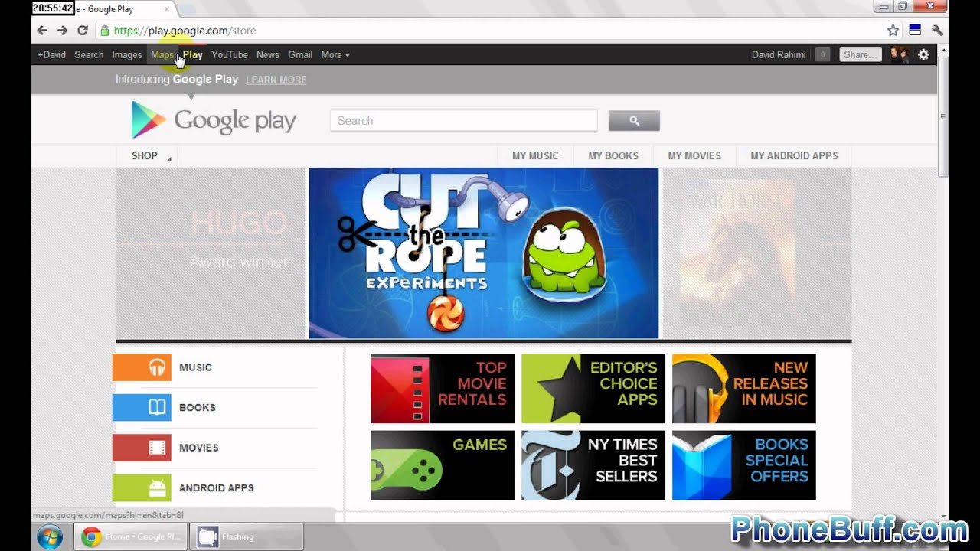Open the Books Special Offers tile
Screen dimensions: 980x551
coord(744,465)
